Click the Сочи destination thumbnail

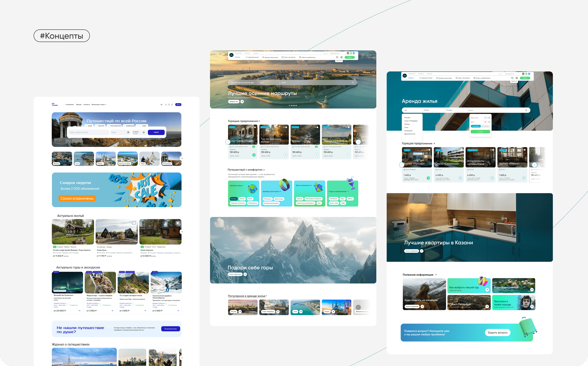(x=84, y=159)
